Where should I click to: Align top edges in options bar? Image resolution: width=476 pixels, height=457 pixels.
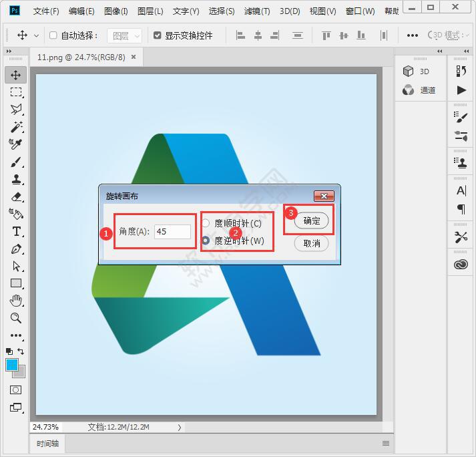(326, 35)
